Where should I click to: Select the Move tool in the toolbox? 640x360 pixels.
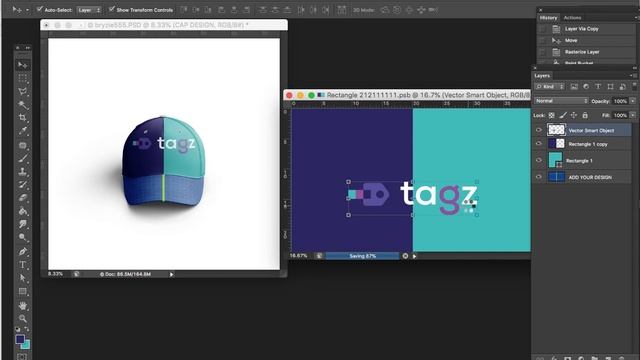click(x=22, y=65)
